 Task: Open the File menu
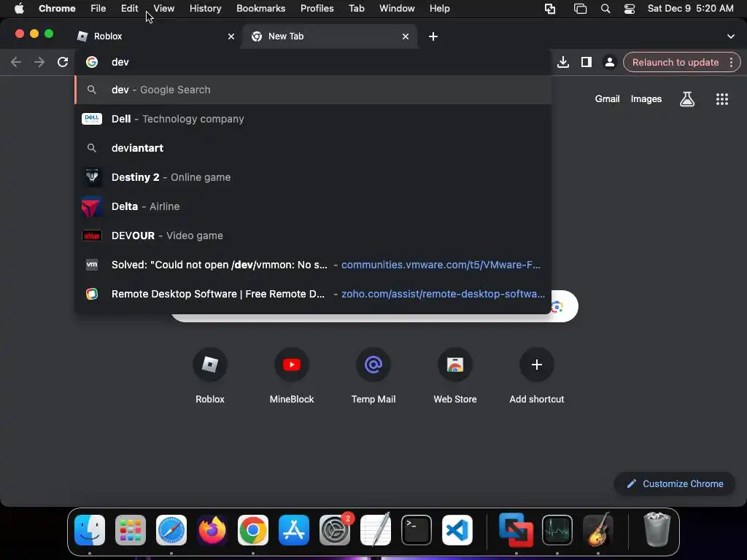point(98,8)
